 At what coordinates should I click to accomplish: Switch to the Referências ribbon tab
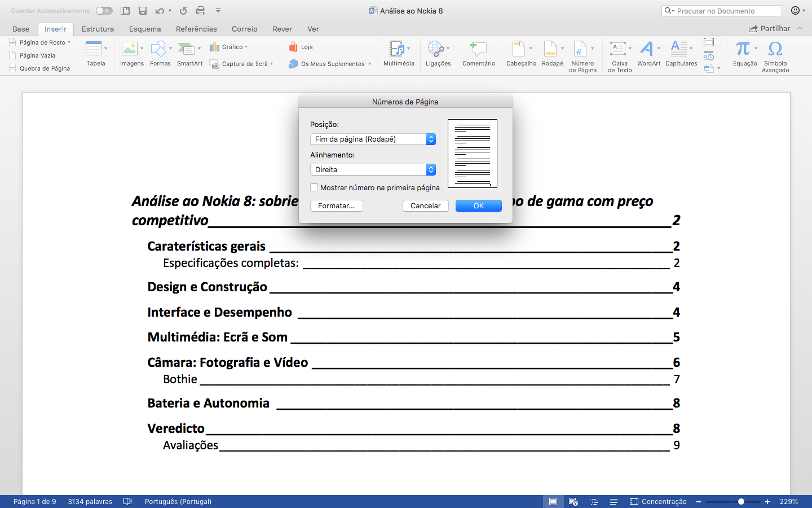[196, 29]
